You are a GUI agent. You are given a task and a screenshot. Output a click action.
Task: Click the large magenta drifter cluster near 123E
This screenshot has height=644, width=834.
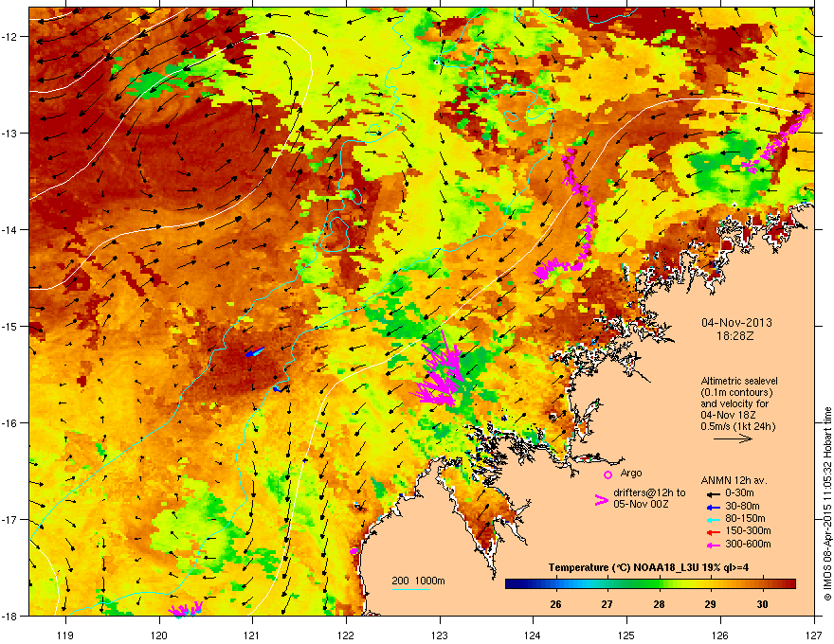click(439, 371)
